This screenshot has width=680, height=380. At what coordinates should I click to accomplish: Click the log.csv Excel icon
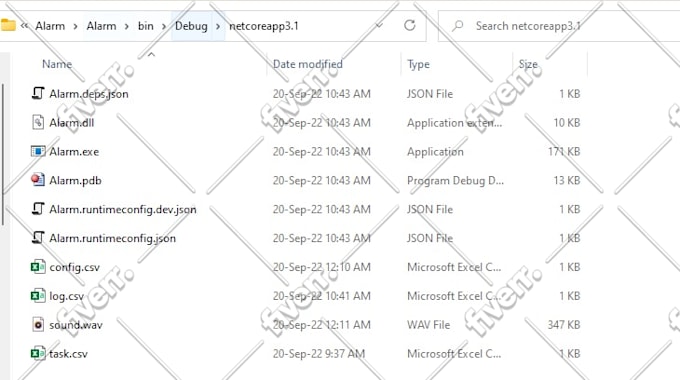click(38, 296)
